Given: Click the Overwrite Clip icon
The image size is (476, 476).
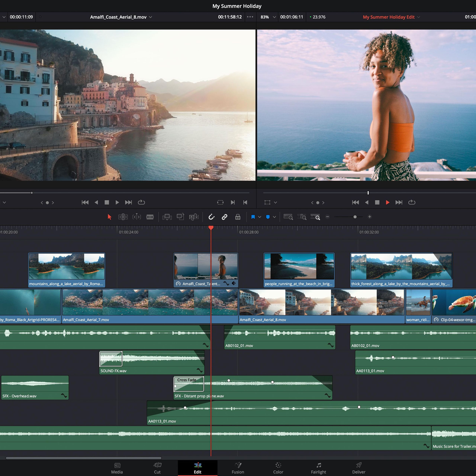Looking at the screenshot, I should pyautogui.click(x=181, y=217).
